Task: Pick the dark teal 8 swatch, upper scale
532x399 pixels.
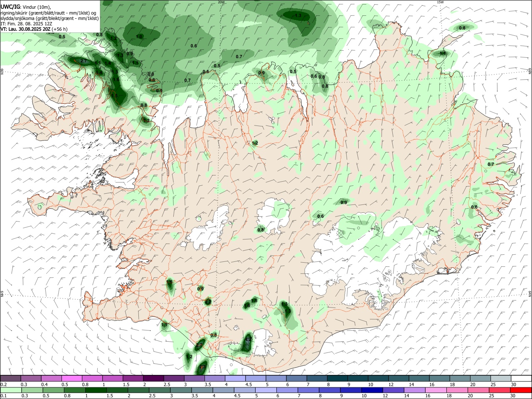Action: point(337,378)
